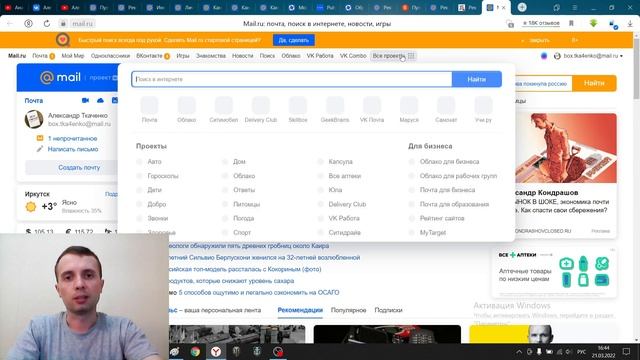Open Написать письмо link
This screenshot has height=360, width=640.
point(73,149)
